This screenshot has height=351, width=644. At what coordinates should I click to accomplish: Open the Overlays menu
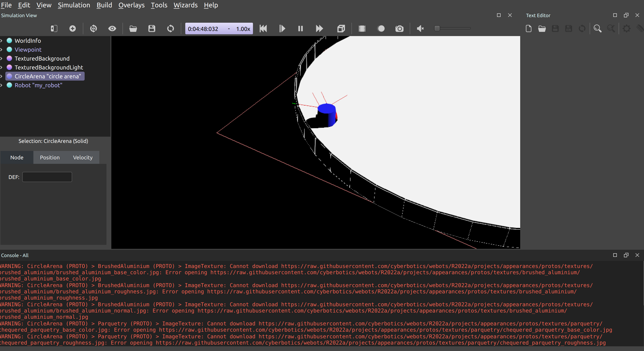click(132, 5)
